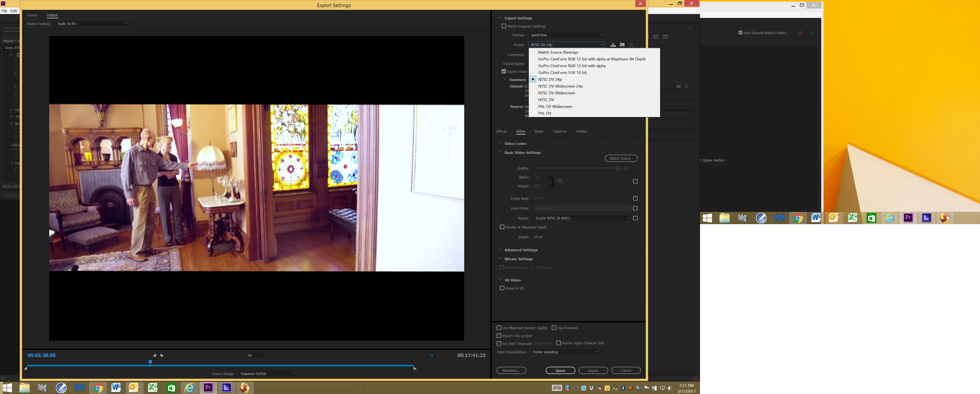Select NTSC DV Widescreen 24p preset
This screenshot has width=980, height=394.
(560, 86)
